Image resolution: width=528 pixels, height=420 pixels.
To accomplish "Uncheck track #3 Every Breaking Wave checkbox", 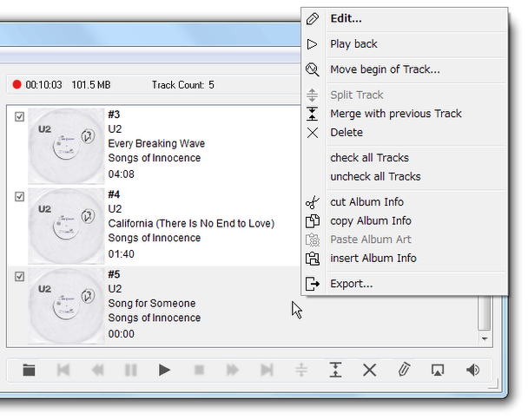I will click(x=19, y=117).
